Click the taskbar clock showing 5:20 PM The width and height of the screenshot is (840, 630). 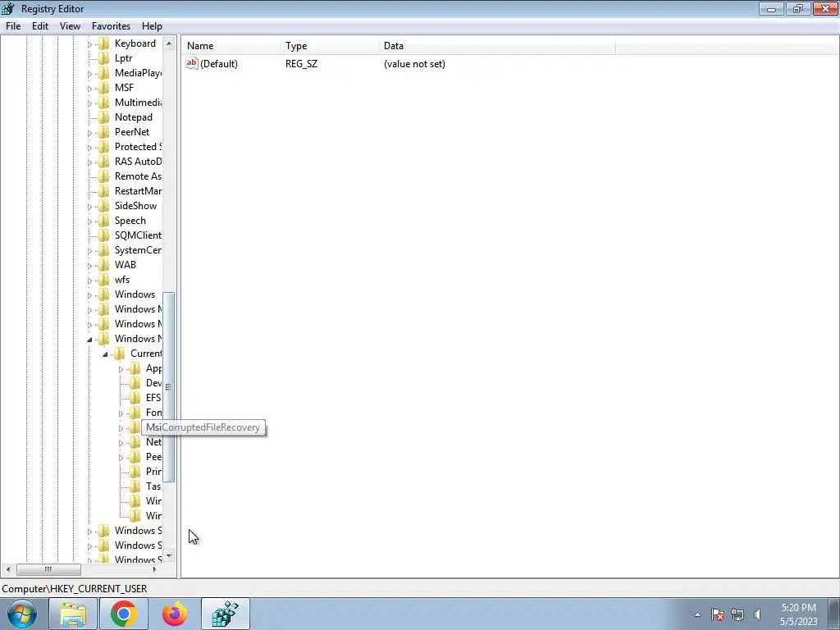pyautogui.click(x=798, y=614)
